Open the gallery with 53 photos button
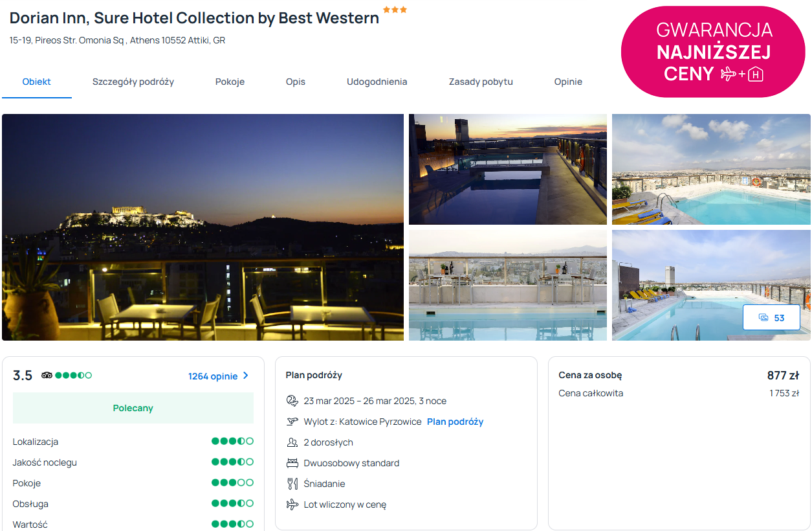 pyautogui.click(x=771, y=317)
